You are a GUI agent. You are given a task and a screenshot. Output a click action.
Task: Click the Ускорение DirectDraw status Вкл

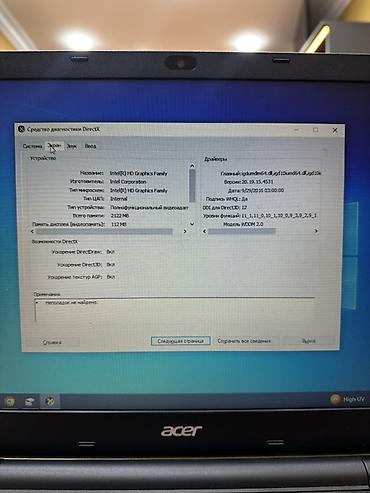111,252
